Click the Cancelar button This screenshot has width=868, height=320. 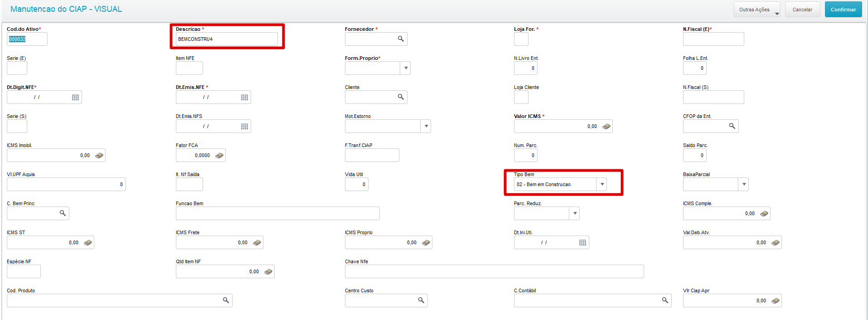coord(802,10)
